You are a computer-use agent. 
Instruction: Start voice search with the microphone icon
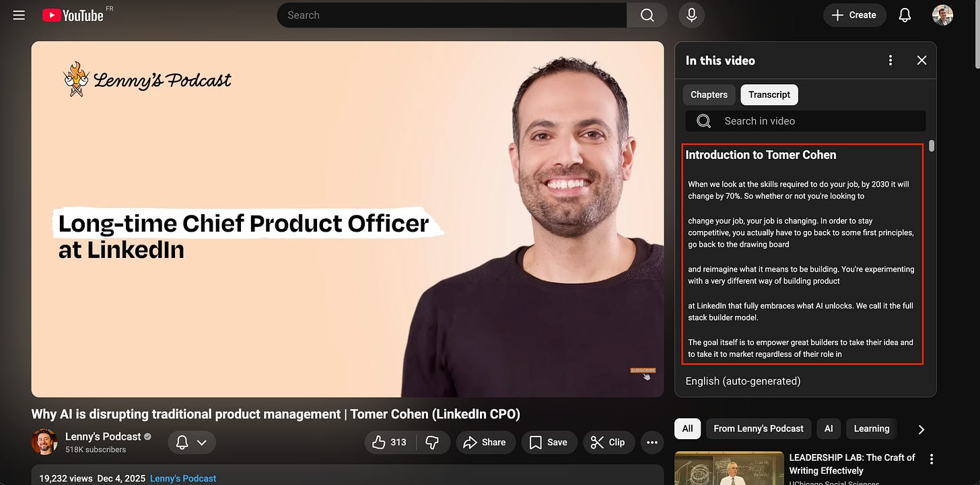click(x=691, y=15)
